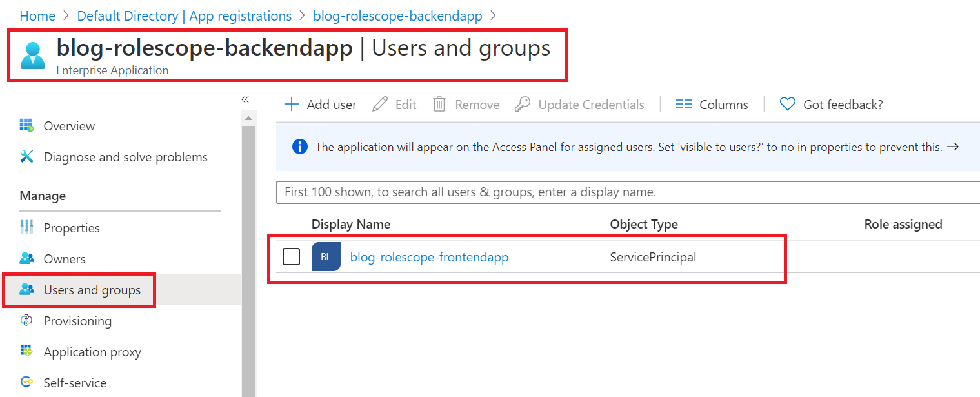Click the sidebar scroll-up arrow
980x397 pixels.
click(248, 118)
